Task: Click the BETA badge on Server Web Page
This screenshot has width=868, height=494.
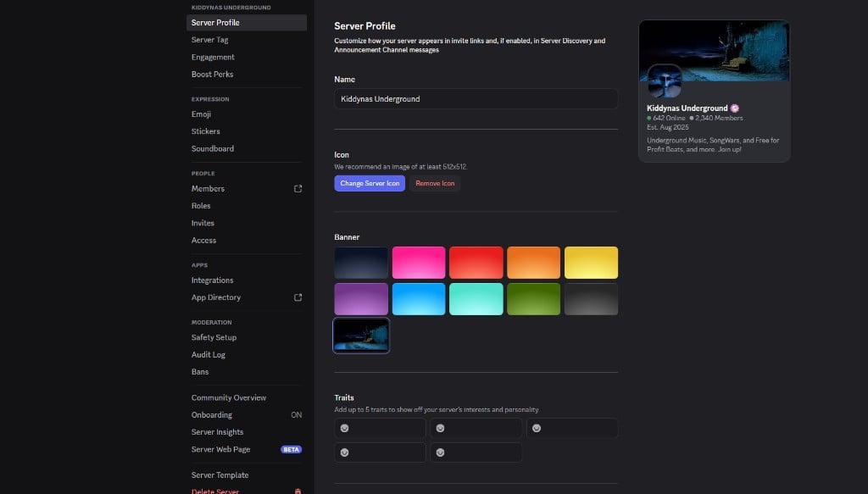Action: coord(292,450)
